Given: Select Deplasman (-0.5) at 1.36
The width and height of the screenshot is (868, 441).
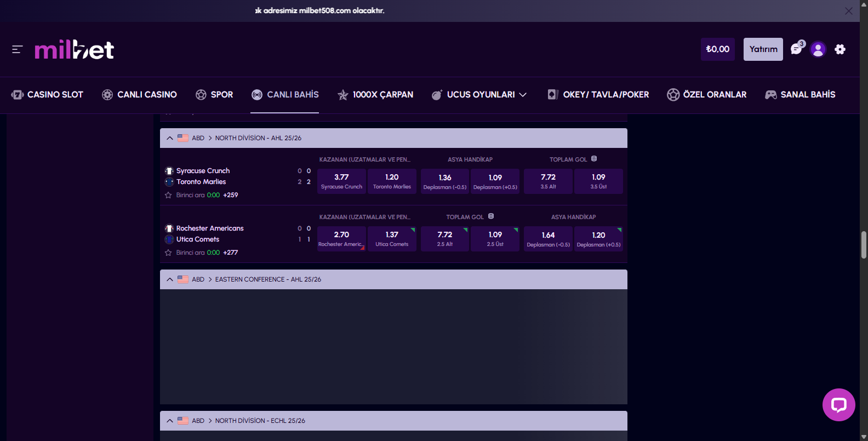Looking at the screenshot, I should coord(445,181).
